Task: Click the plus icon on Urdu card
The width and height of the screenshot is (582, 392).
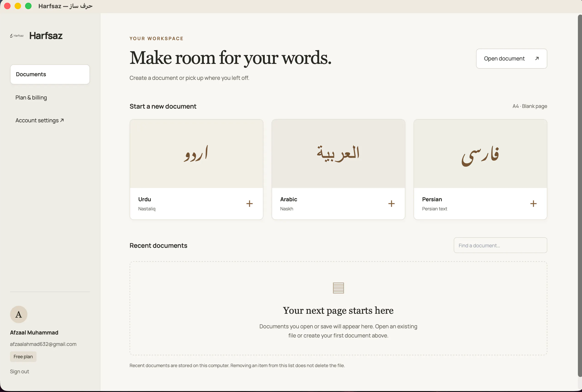Action: coord(249,204)
